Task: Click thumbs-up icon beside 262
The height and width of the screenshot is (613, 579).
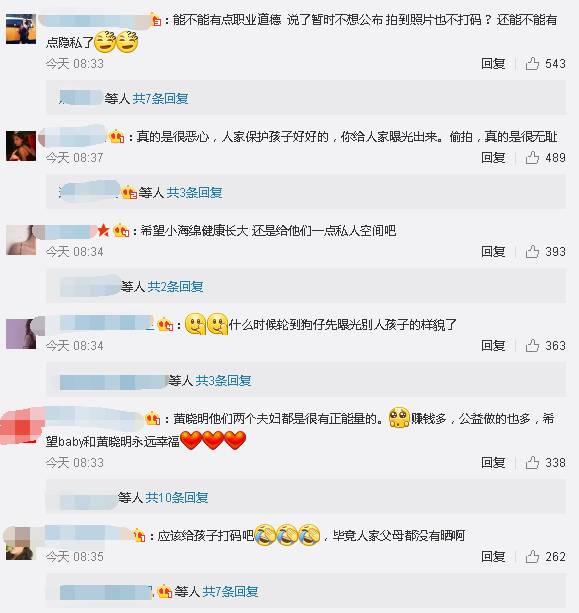Action: tap(532, 556)
